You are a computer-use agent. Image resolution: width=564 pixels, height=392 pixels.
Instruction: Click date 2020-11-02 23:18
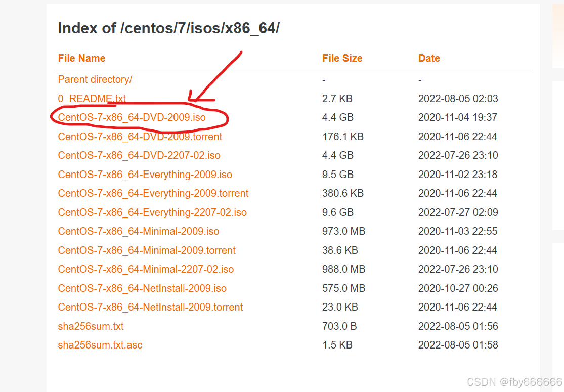(x=458, y=175)
